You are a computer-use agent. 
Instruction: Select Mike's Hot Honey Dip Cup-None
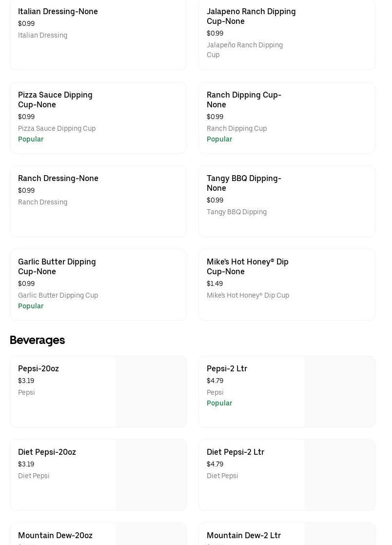pyautogui.click(x=248, y=267)
